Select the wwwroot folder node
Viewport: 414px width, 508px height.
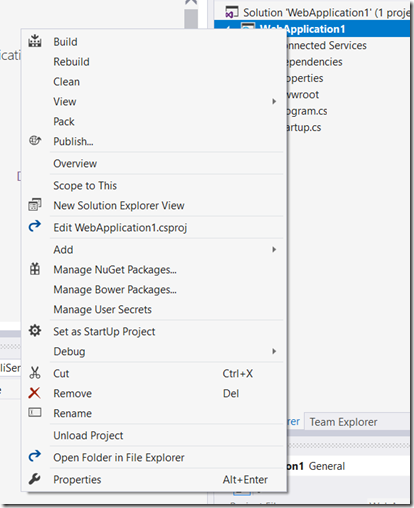303,94
